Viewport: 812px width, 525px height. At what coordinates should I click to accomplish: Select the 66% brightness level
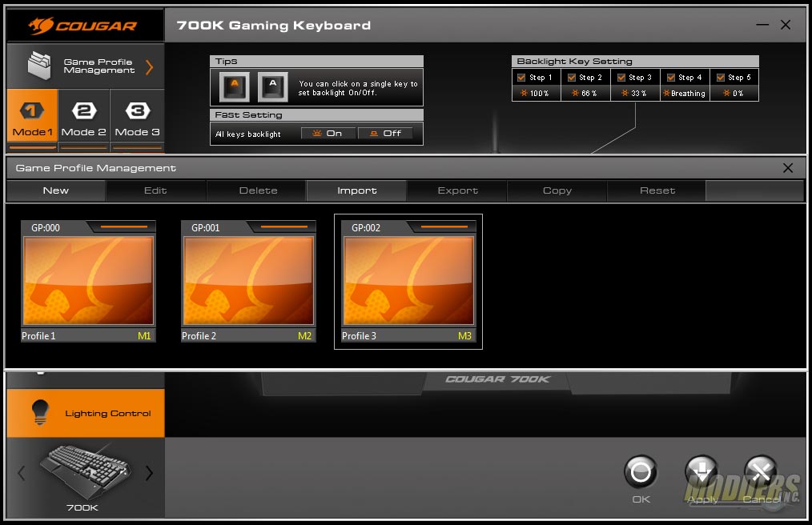click(585, 93)
